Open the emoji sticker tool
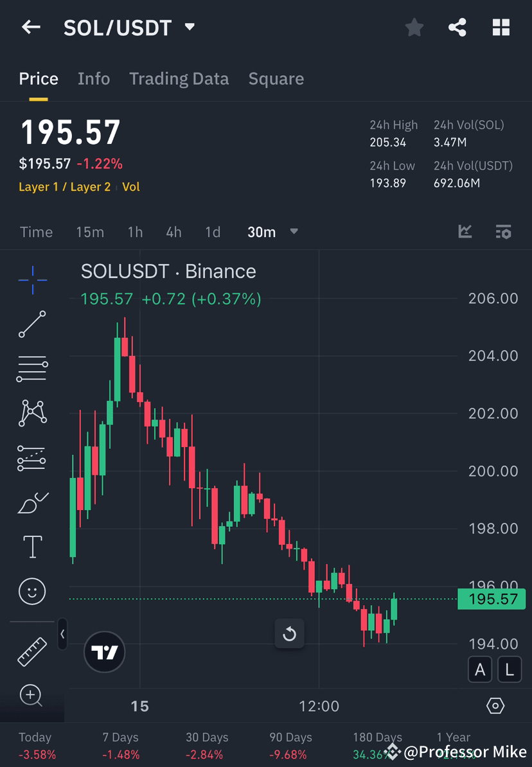Image resolution: width=532 pixels, height=767 pixels. point(32,591)
